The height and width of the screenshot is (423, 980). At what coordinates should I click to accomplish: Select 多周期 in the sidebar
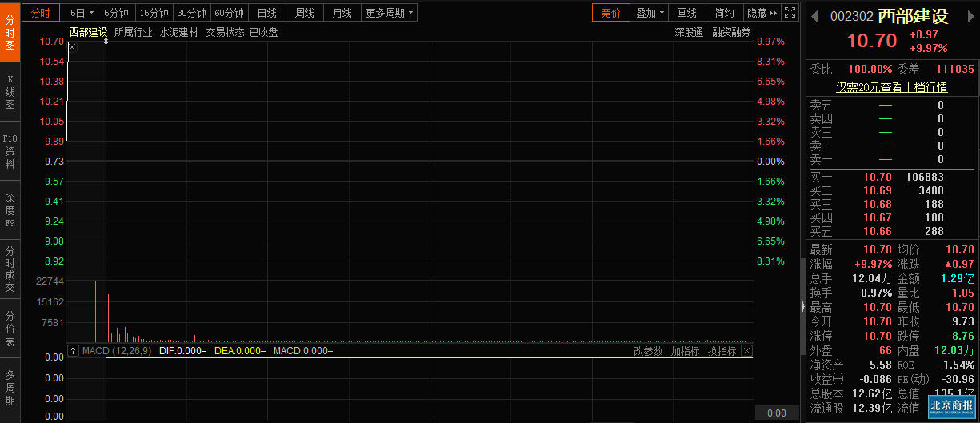click(x=10, y=388)
